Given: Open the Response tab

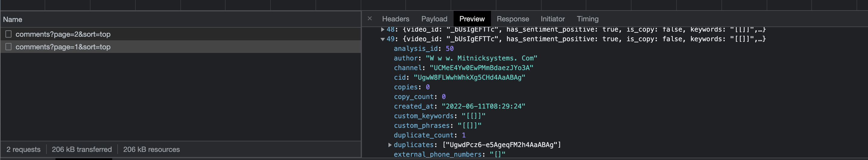Looking at the screenshot, I should [512, 19].
